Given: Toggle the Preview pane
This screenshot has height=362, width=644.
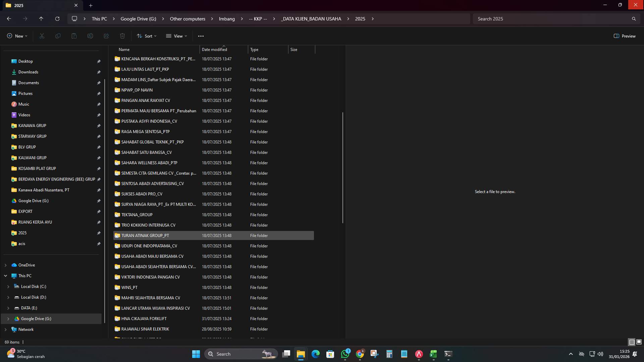Looking at the screenshot, I should click(624, 36).
